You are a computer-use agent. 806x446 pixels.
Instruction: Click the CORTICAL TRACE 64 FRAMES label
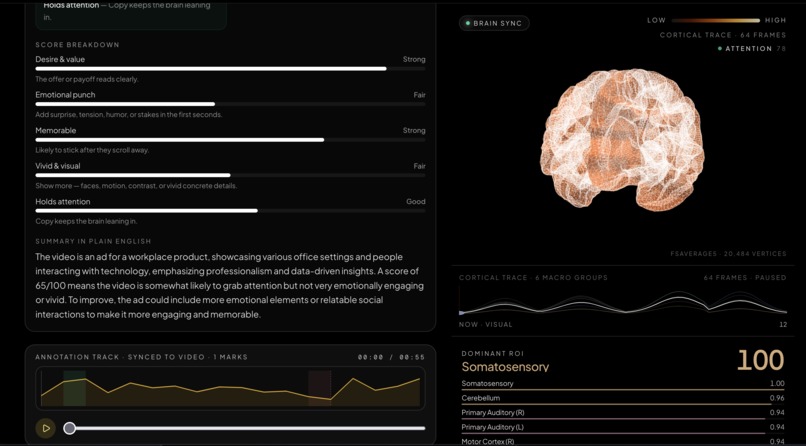[x=723, y=35]
